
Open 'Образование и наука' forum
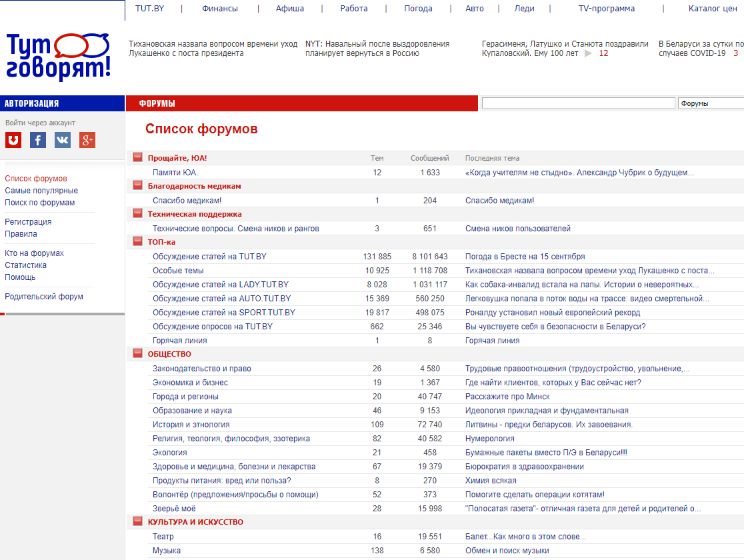click(x=192, y=411)
